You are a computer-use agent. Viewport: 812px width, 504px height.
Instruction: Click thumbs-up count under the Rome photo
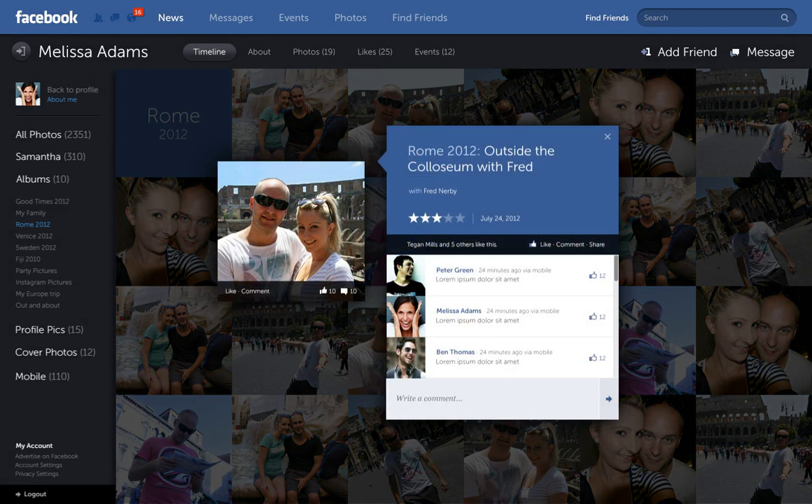point(328,291)
